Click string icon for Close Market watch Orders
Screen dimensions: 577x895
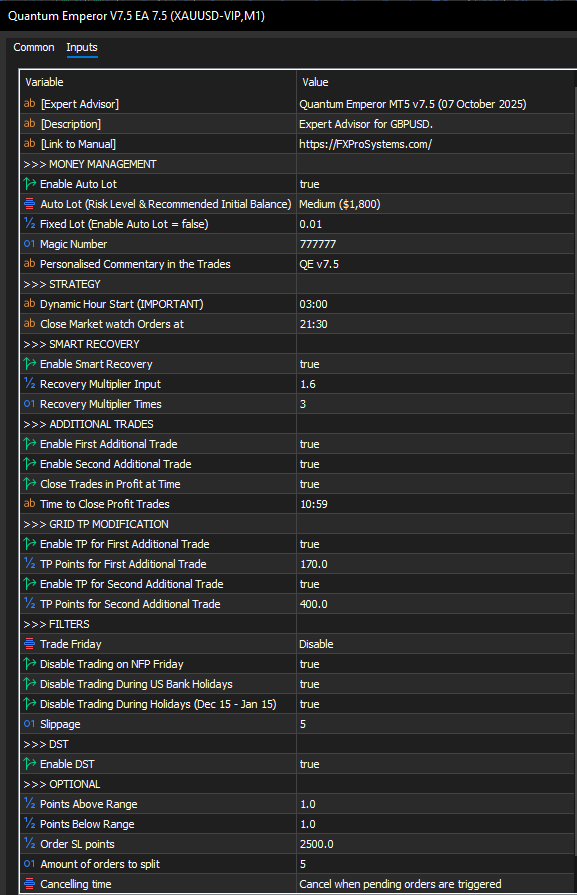(30, 323)
